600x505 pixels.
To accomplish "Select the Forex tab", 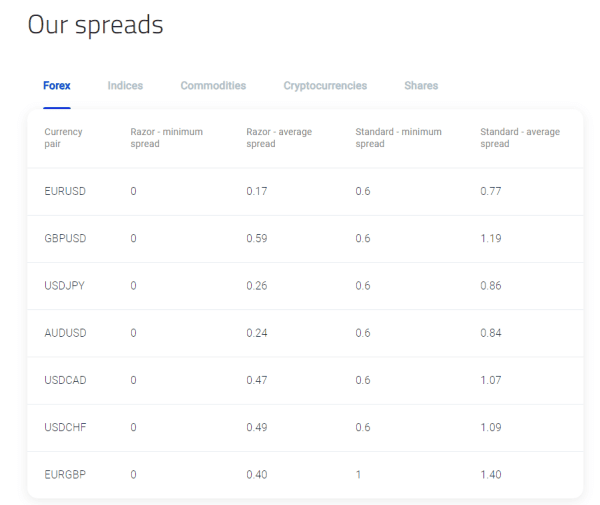I will point(57,85).
